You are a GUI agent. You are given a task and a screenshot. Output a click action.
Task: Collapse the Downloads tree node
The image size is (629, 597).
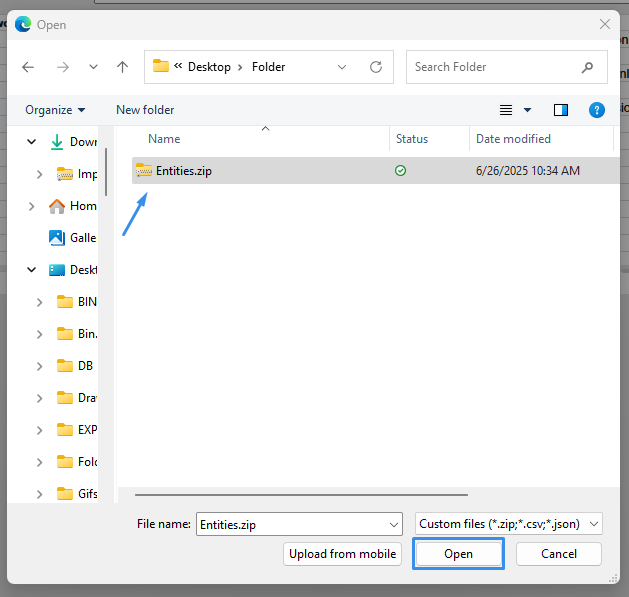point(31,142)
